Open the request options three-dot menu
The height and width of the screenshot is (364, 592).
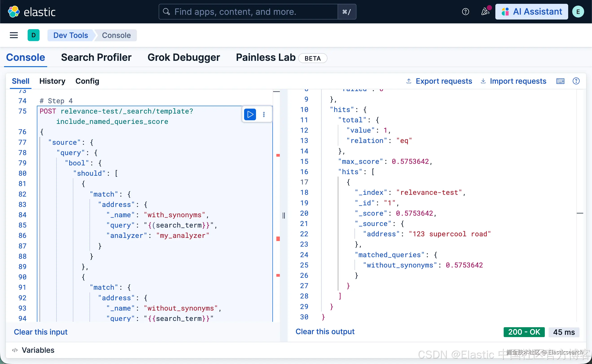(264, 115)
